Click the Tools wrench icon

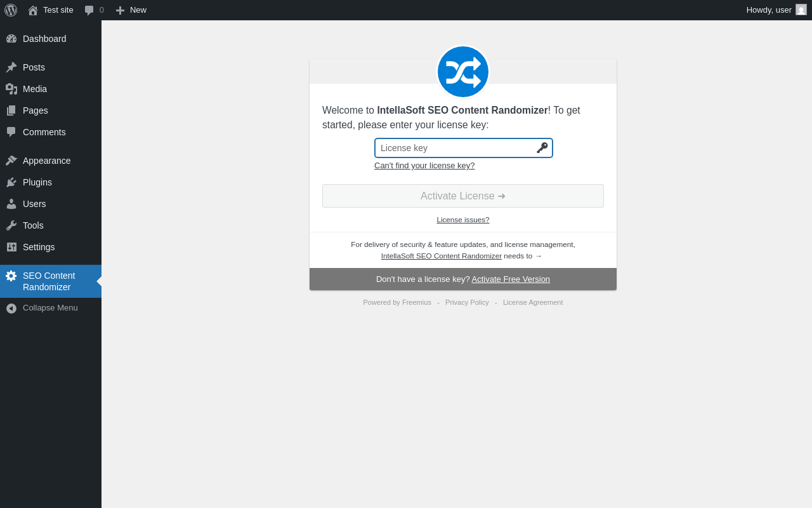pyautogui.click(x=11, y=225)
